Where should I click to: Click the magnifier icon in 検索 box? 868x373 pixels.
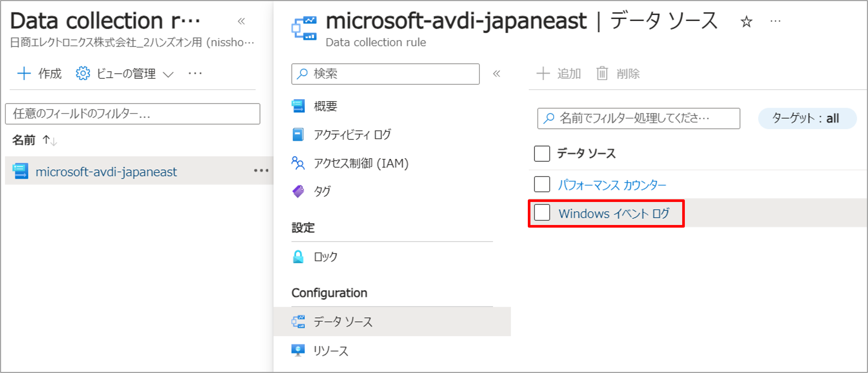(x=302, y=74)
